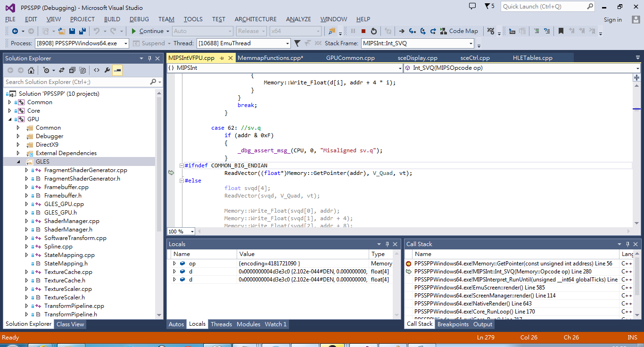Expand the DirectX9 folder

[18, 145]
